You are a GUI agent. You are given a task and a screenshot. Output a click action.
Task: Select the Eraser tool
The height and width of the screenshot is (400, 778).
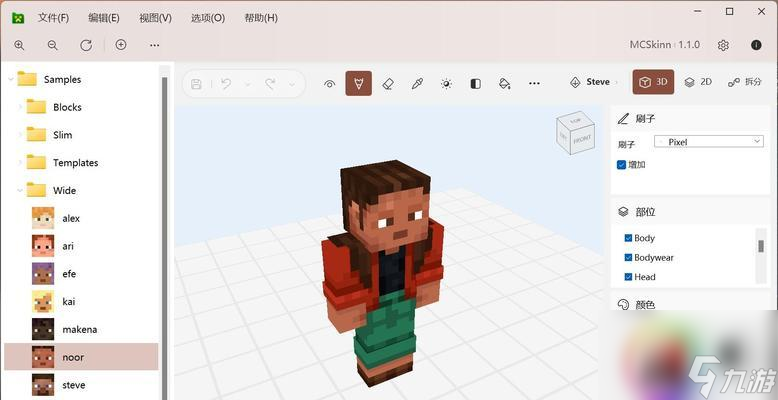pyautogui.click(x=388, y=84)
